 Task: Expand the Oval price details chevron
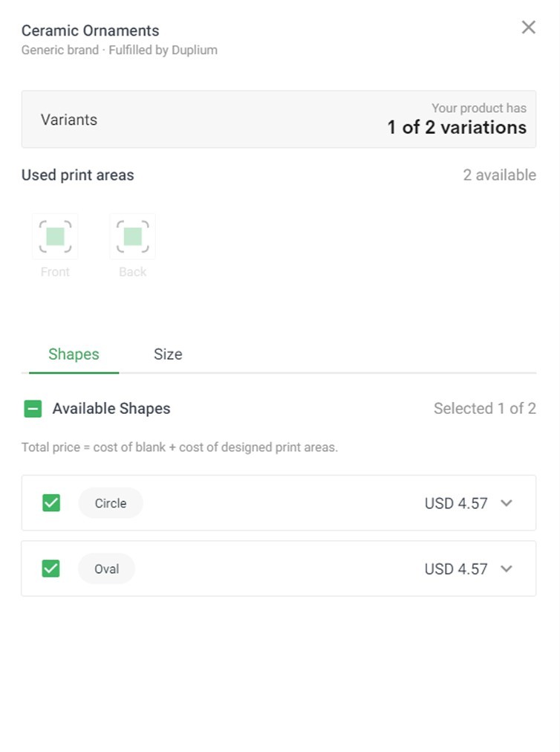click(x=507, y=568)
